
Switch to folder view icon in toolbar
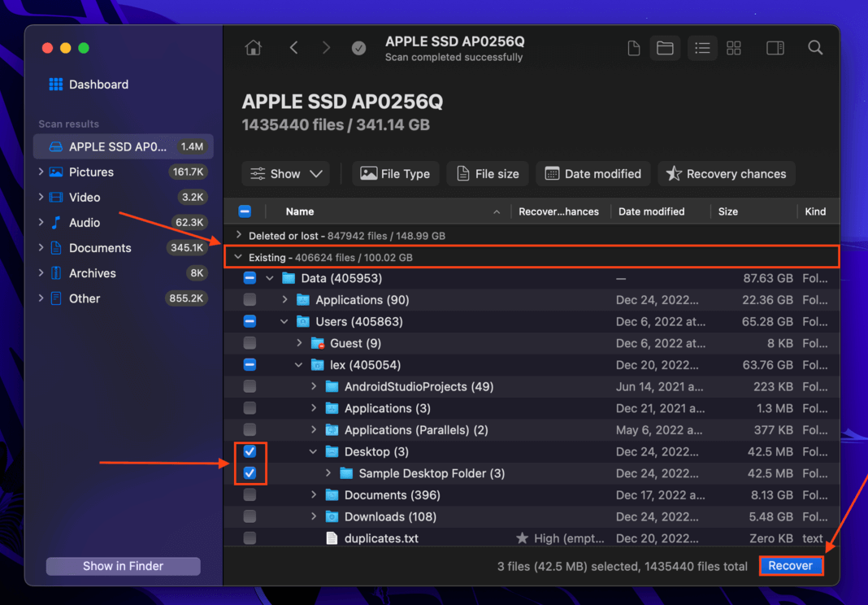(665, 48)
